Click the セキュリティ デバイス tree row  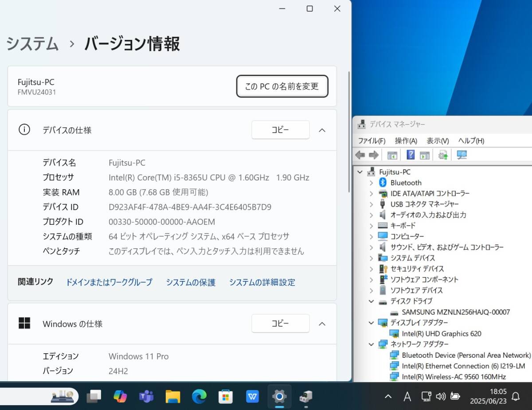[x=411, y=269]
